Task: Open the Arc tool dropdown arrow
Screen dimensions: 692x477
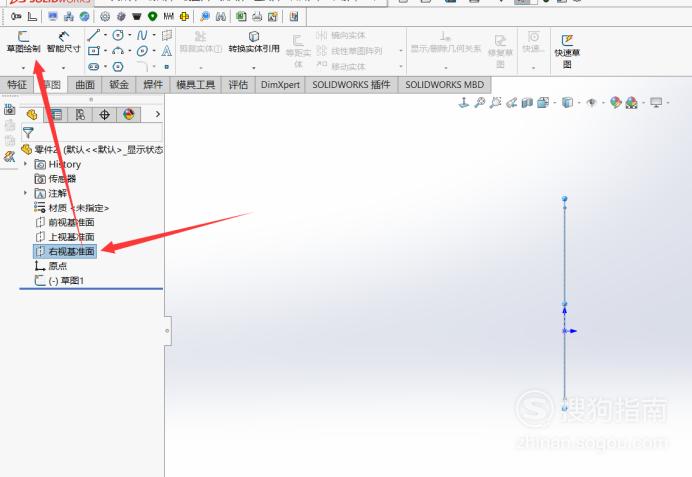Action: pos(130,51)
